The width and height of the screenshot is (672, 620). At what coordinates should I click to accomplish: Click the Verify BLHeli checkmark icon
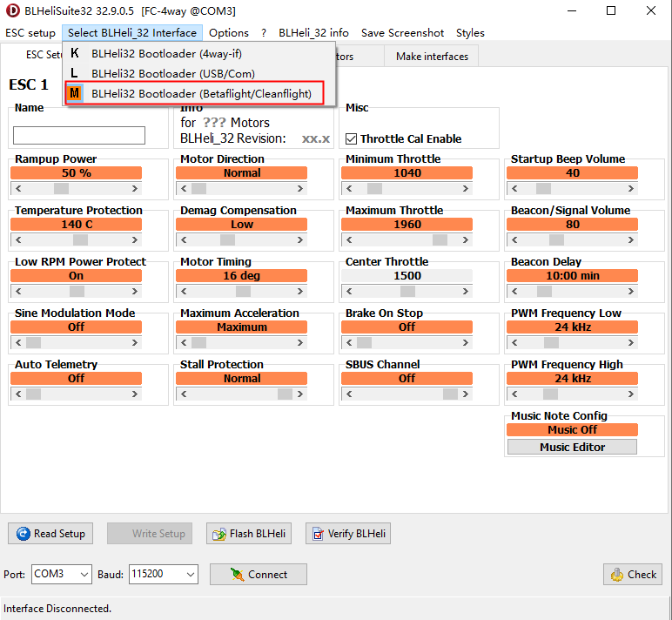pyautogui.click(x=318, y=534)
